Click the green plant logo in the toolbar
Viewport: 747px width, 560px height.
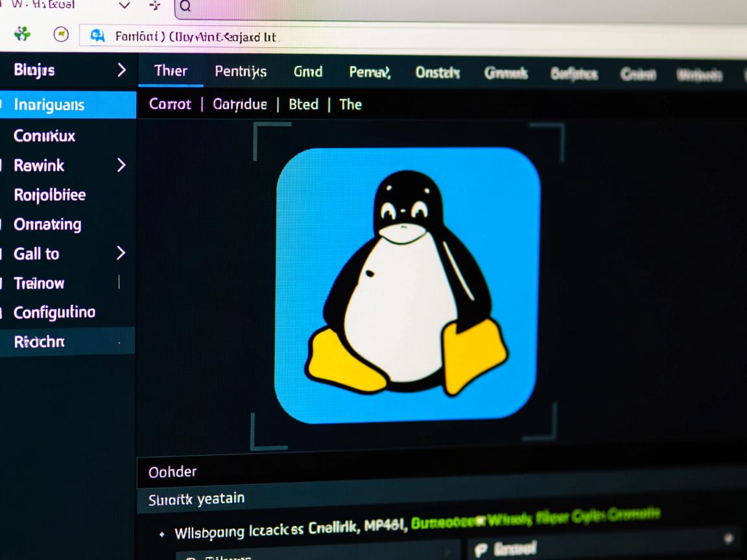[21, 35]
